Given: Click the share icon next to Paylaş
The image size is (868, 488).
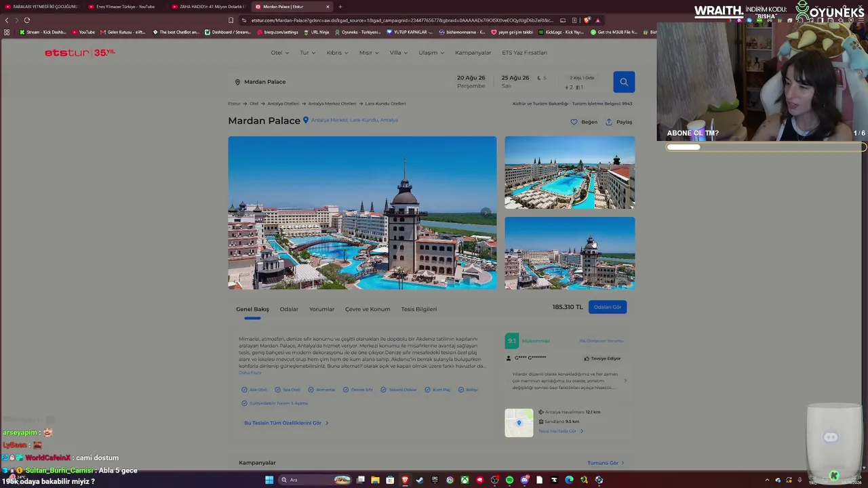Looking at the screenshot, I should (609, 122).
